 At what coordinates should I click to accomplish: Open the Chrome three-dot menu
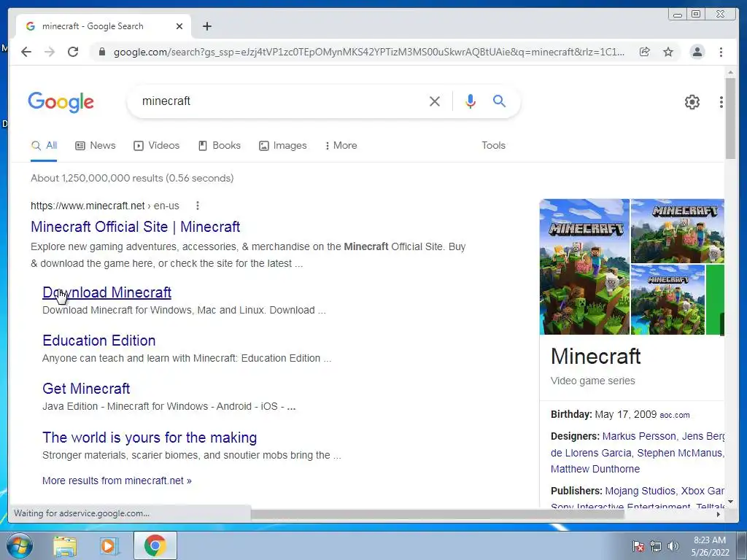point(721,52)
